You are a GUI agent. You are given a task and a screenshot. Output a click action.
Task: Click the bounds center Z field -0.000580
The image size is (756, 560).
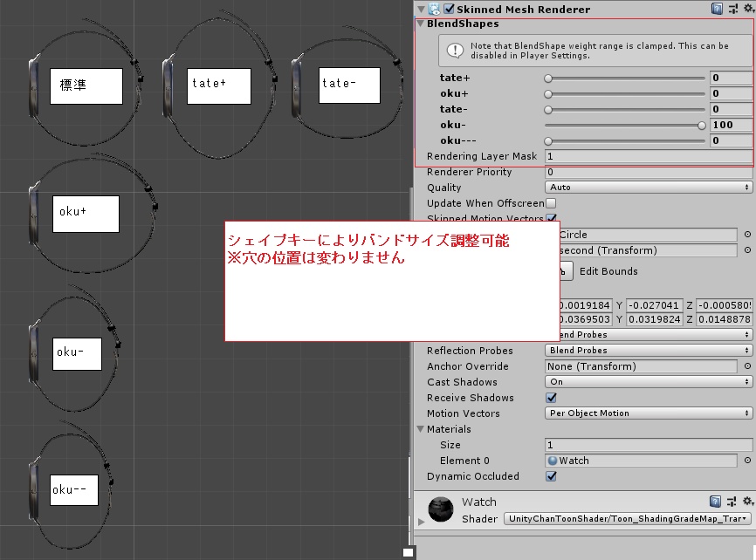click(x=725, y=305)
